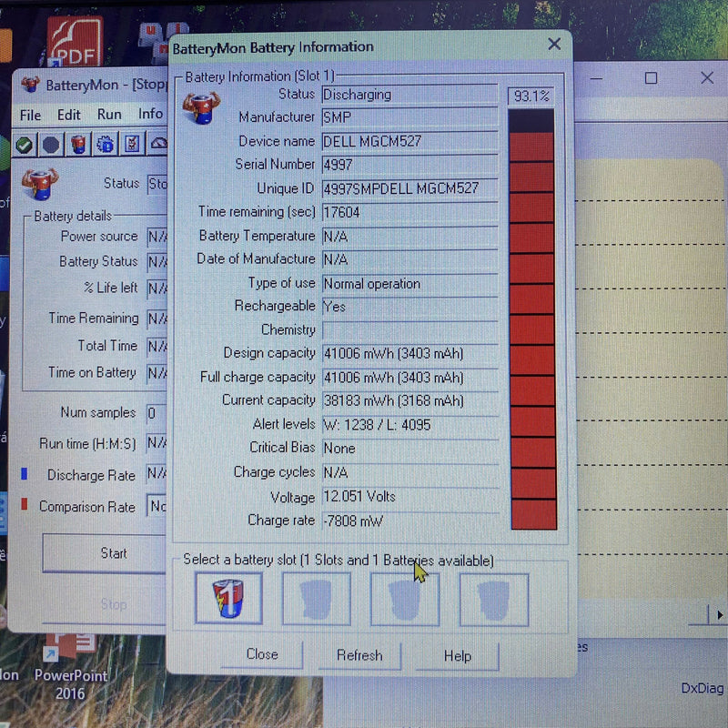Open the Run menu

(109, 115)
